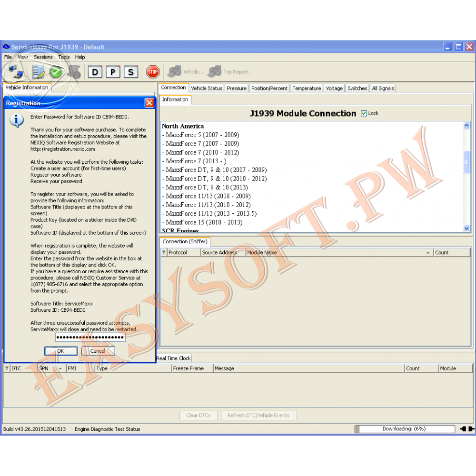Switch to the Voltage tab
The width and height of the screenshot is (476, 476).
click(x=334, y=89)
